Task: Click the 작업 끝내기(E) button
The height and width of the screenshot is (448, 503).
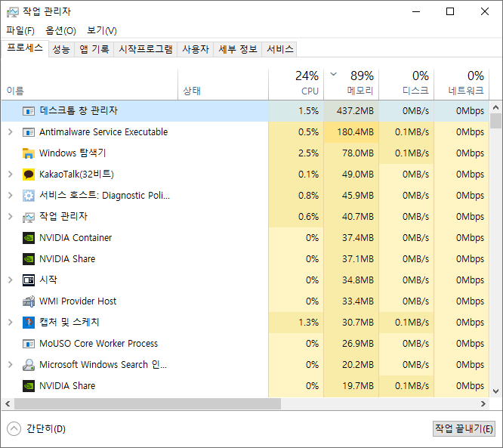Action: (464, 429)
